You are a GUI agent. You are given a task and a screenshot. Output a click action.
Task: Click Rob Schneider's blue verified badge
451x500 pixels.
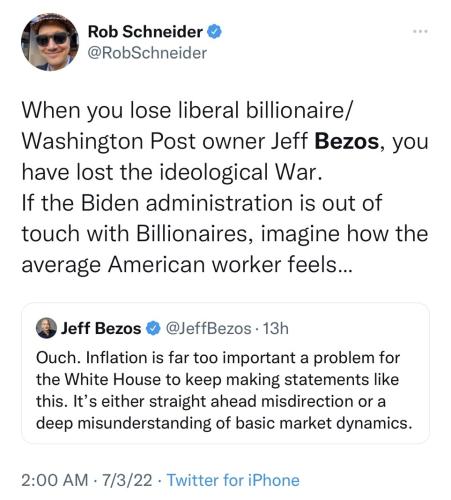coord(214,32)
